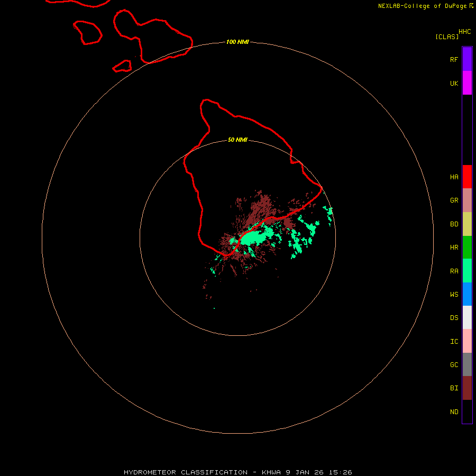Click the BI dark red legend swatch
This screenshot has width=476, height=476.
[x=467, y=388]
